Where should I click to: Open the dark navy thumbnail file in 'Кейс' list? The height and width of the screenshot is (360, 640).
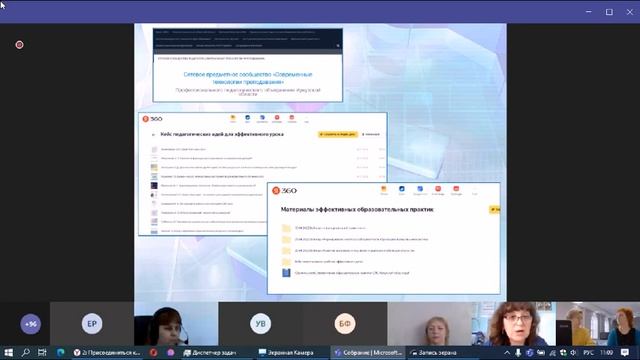[x=154, y=185]
